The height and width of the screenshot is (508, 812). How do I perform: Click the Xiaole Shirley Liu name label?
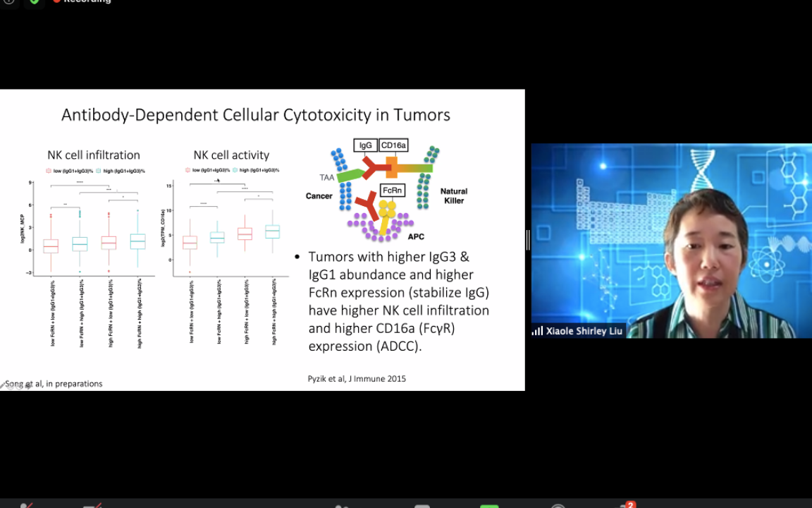click(584, 331)
